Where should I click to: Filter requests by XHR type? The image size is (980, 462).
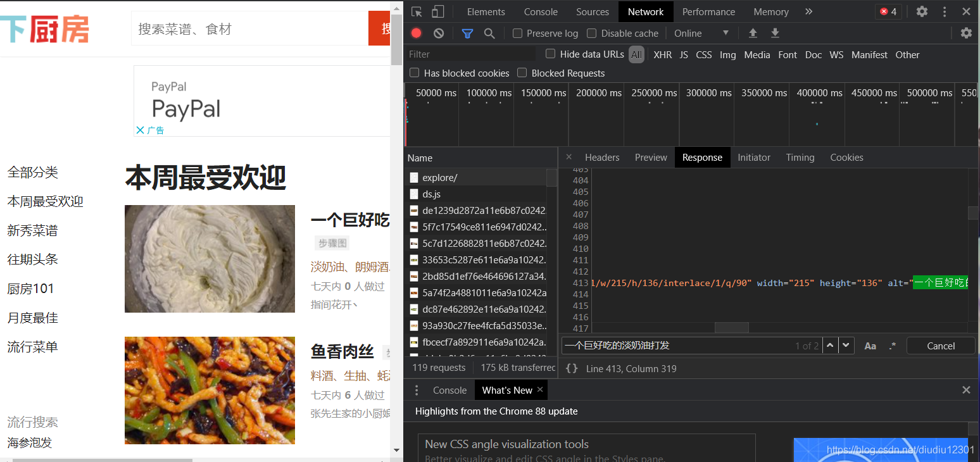[x=663, y=54]
